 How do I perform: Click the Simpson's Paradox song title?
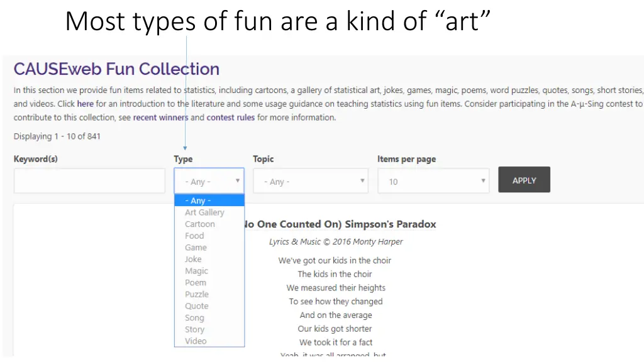[x=340, y=224]
